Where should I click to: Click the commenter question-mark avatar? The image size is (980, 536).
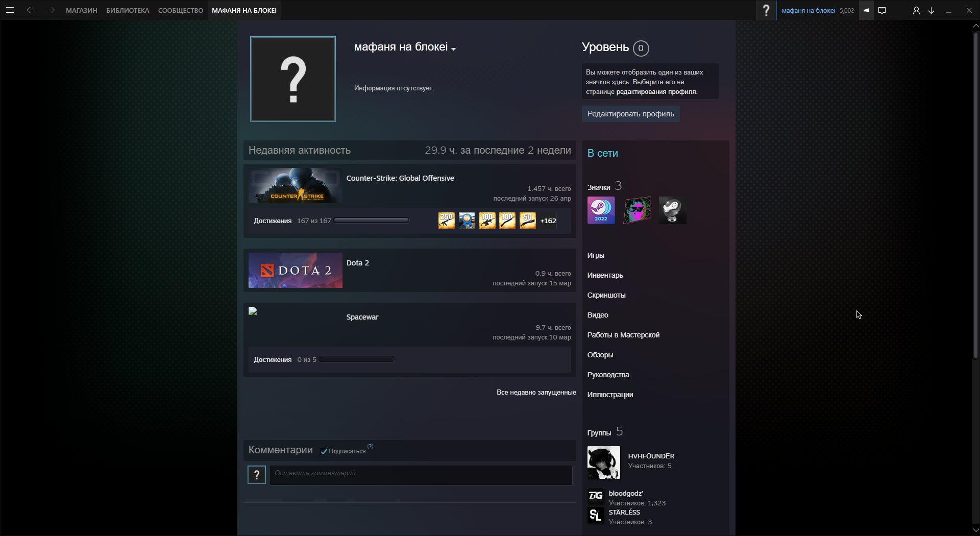tap(257, 475)
